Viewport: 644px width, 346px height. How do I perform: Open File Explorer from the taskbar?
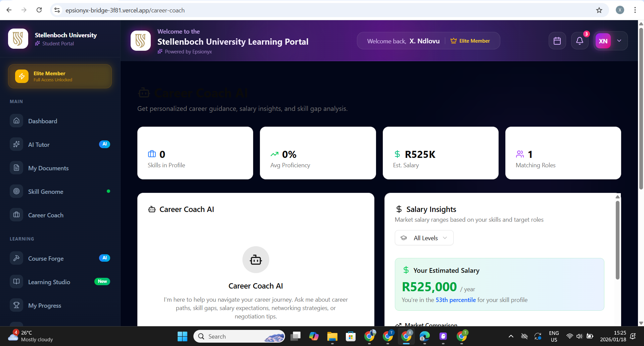point(332,336)
